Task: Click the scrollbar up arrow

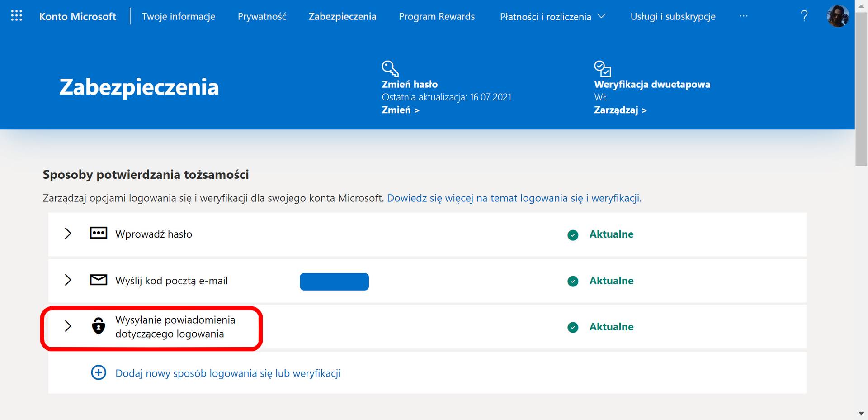Action: tap(861, 6)
